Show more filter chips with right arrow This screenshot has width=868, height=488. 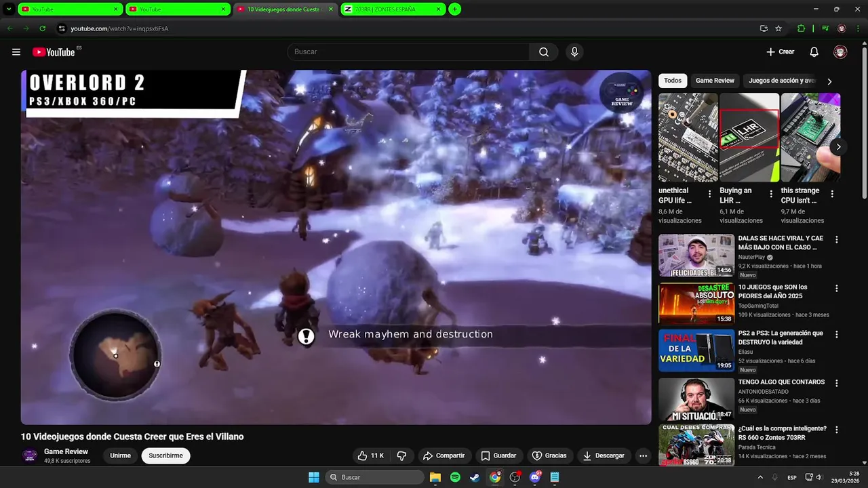pos(829,81)
